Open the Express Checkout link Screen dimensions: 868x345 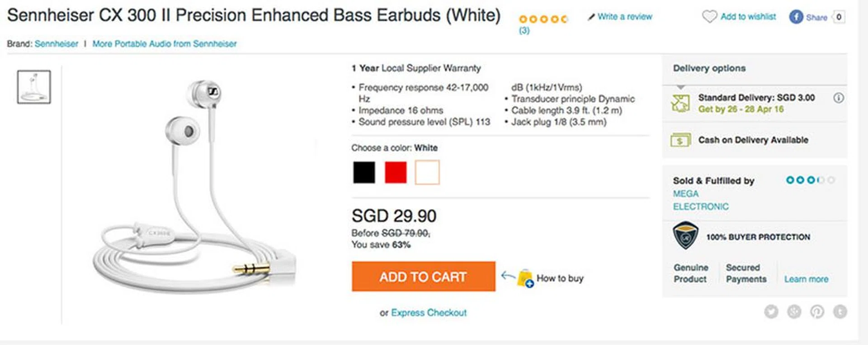tap(429, 312)
